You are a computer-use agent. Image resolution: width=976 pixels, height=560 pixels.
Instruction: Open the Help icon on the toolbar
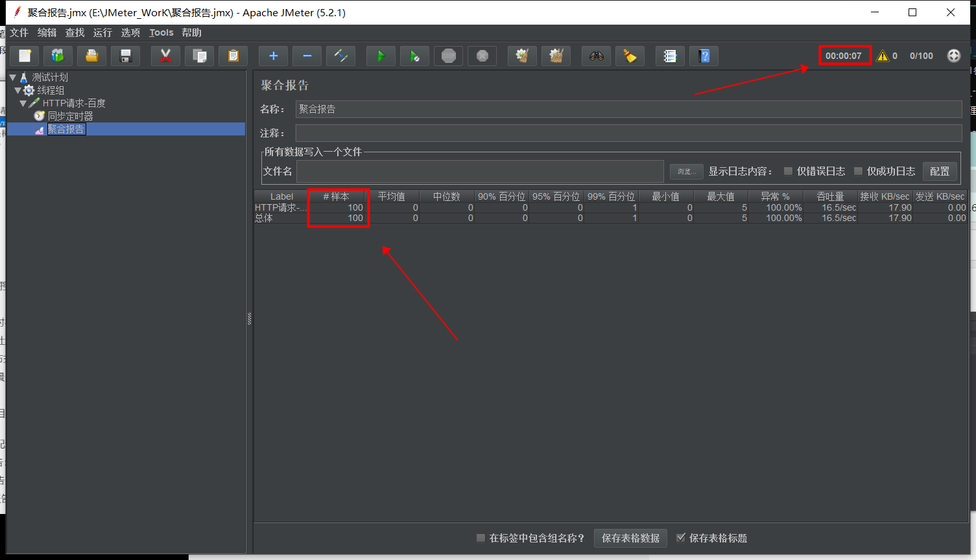pos(704,56)
